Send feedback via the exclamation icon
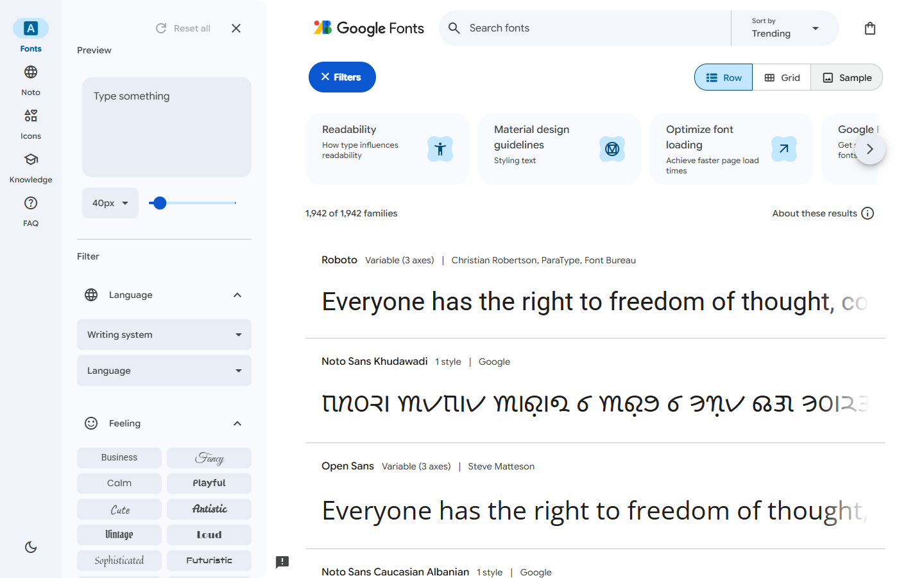This screenshot has width=924, height=578. pyautogui.click(x=282, y=562)
